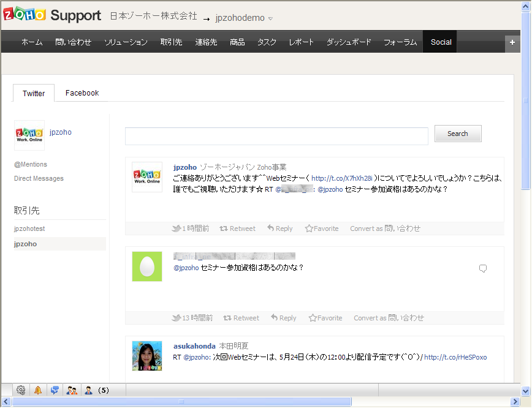Open the http://t.co/X7hXh28i link

tap(341, 178)
